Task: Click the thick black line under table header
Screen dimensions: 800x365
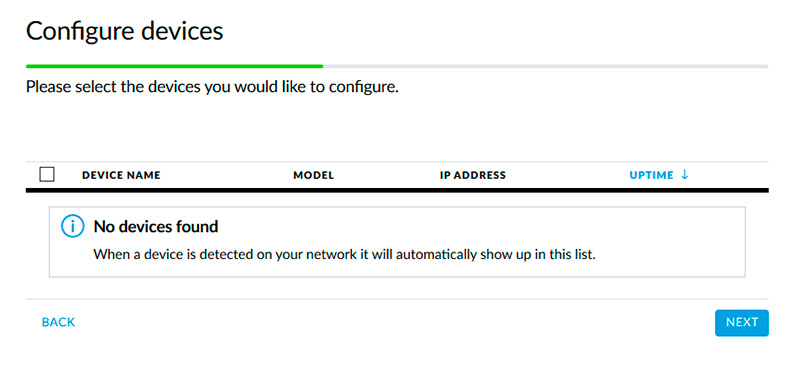Action: pyautogui.click(x=397, y=190)
